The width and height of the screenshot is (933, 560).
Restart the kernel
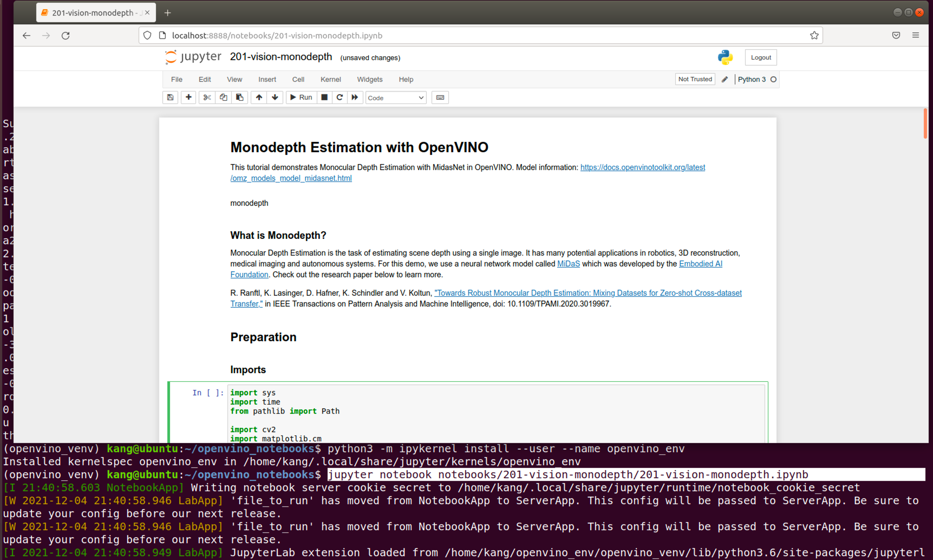340,97
